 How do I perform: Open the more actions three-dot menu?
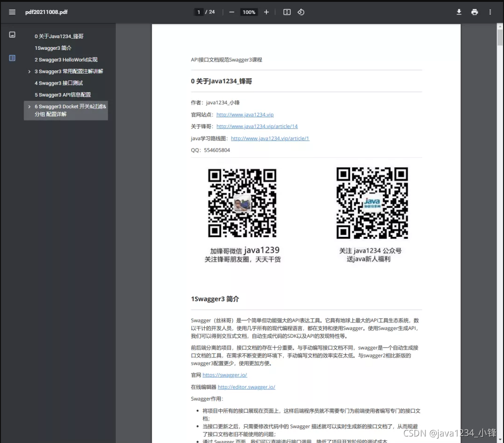click(x=490, y=12)
